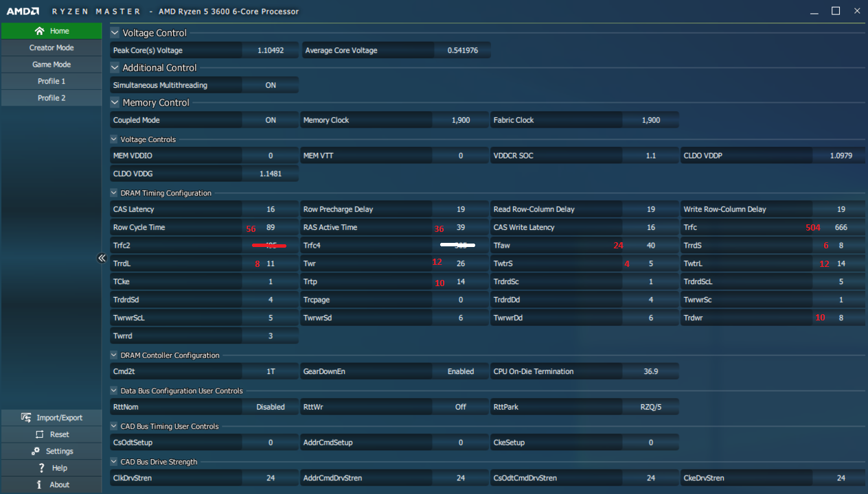
Task: Open Profile 2 in the sidebar
Action: point(52,98)
